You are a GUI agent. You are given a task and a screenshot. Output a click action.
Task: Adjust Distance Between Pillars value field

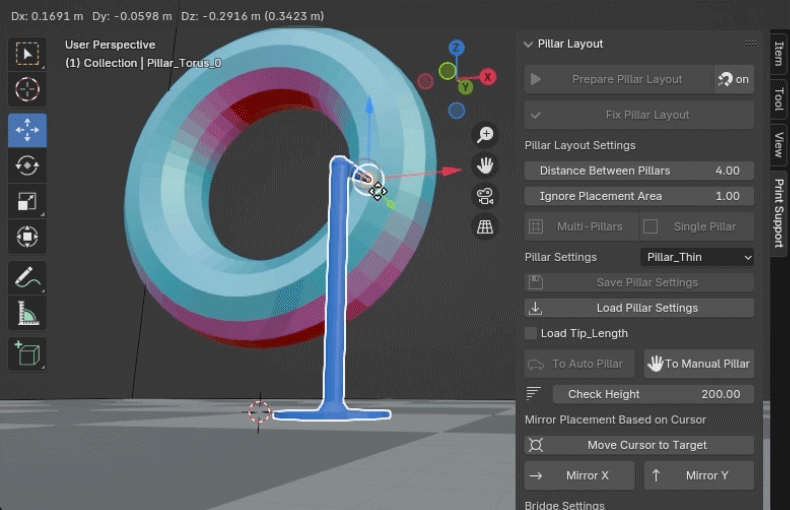[639, 170]
